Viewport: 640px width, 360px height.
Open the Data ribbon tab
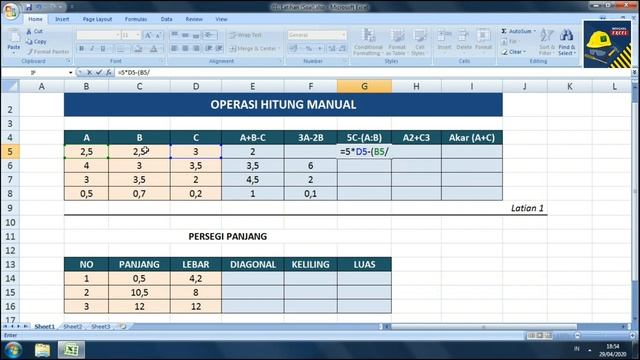click(x=167, y=19)
